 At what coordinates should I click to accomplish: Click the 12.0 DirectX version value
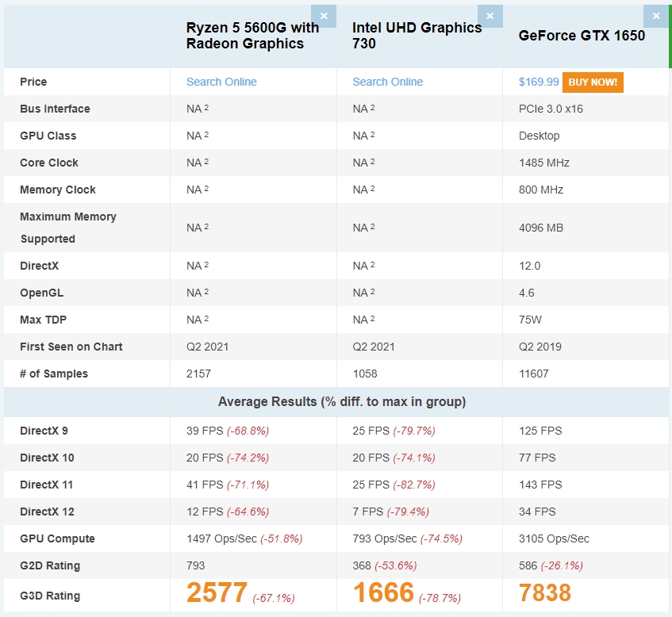pos(529,266)
